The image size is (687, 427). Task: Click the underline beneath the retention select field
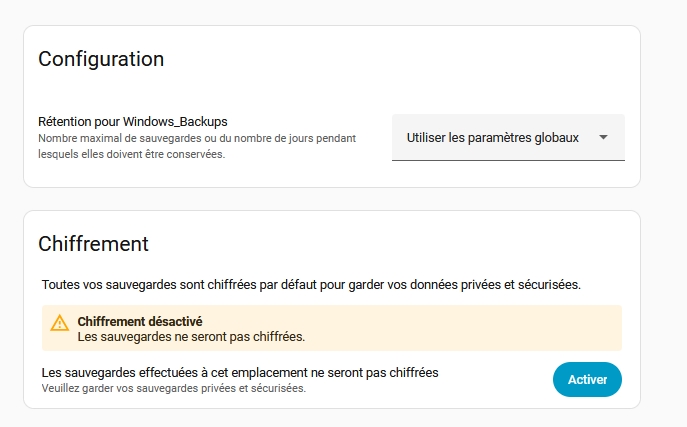[508, 160]
